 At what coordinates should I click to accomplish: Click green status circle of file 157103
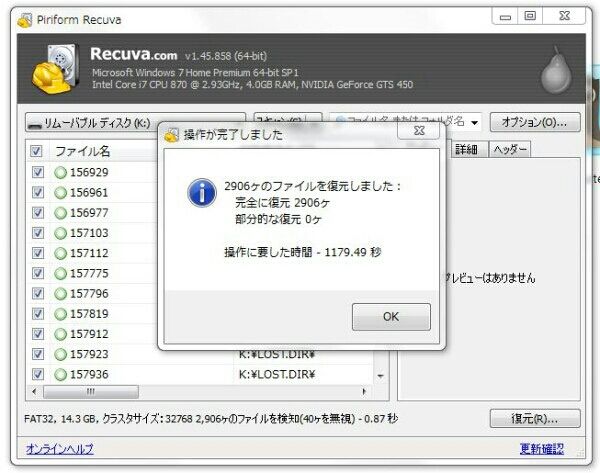[x=60, y=233]
